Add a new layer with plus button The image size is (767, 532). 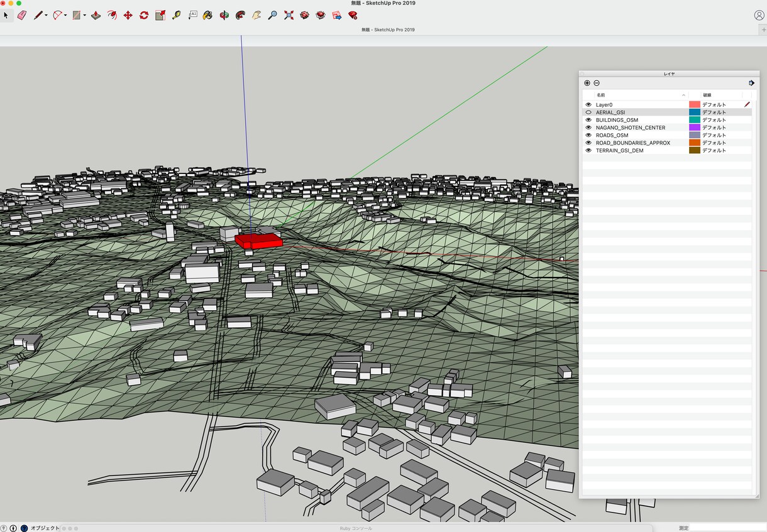587,83
